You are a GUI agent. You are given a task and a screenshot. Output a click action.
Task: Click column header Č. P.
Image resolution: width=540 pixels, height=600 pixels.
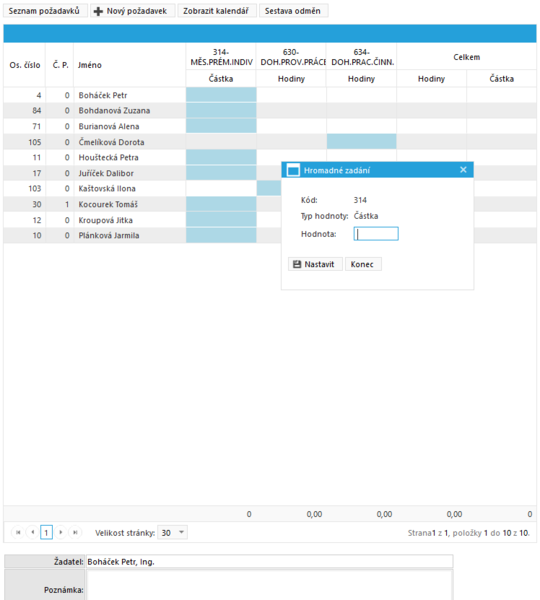[60, 65]
